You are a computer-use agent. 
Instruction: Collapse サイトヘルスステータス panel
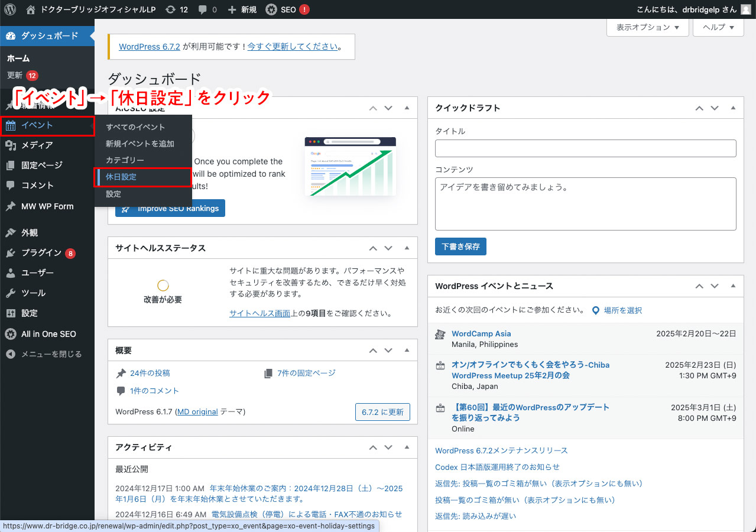pyautogui.click(x=407, y=248)
